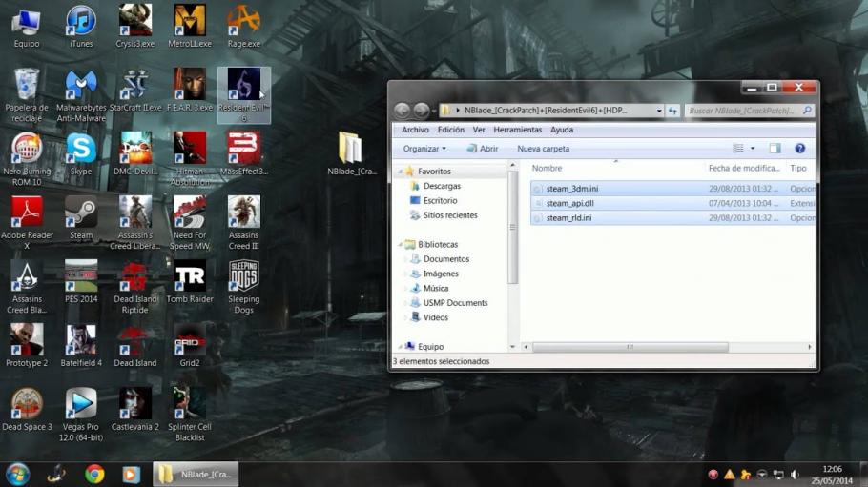Select the Papelera de reciclaje icon

27,94
